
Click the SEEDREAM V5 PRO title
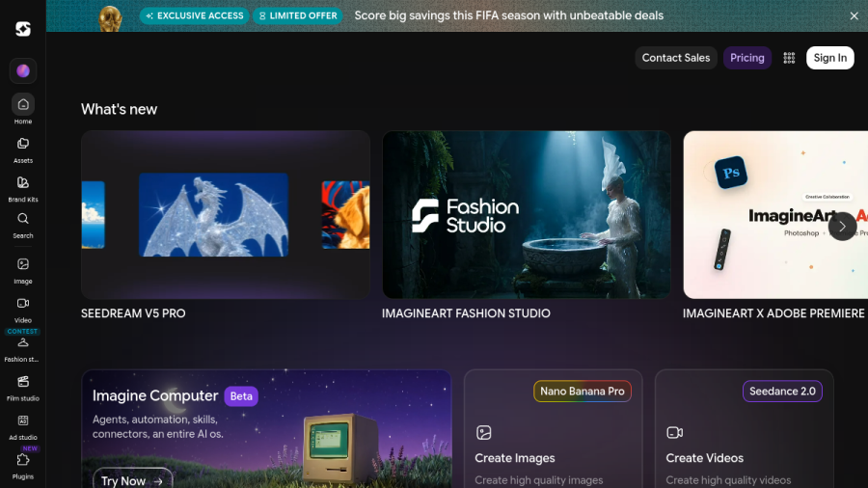pyautogui.click(x=133, y=313)
